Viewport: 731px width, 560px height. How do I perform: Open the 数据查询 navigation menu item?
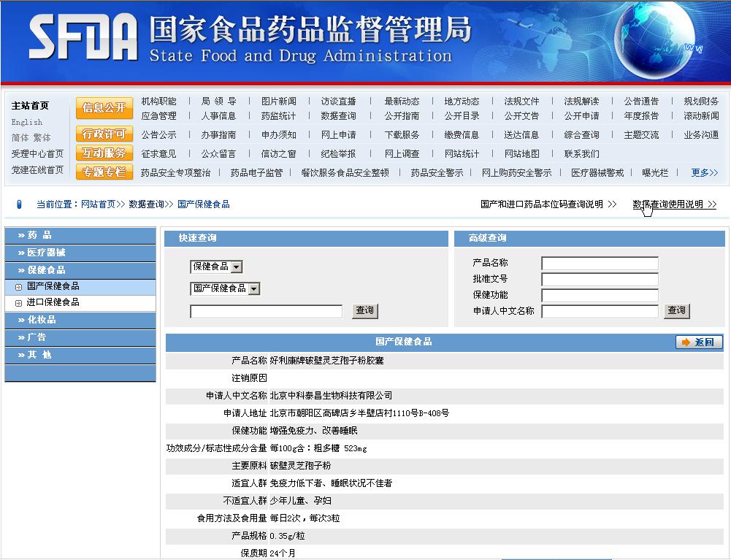pyautogui.click(x=338, y=116)
